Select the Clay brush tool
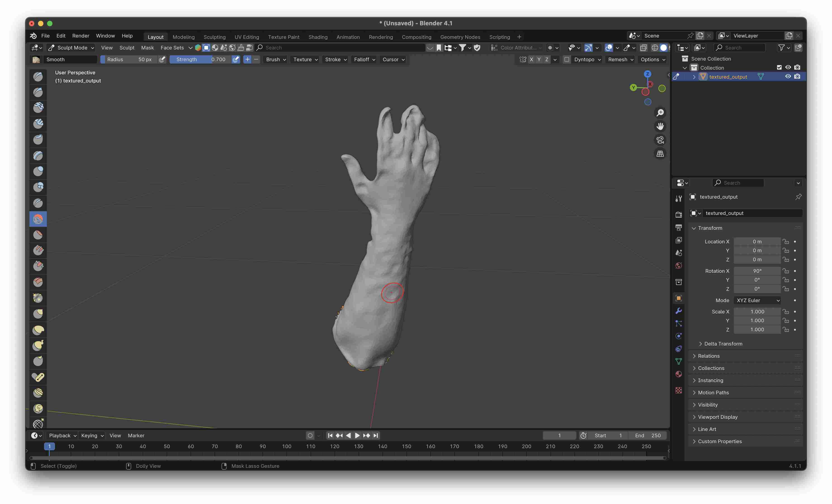The width and height of the screenshot is (832, 504). point(38,108)
